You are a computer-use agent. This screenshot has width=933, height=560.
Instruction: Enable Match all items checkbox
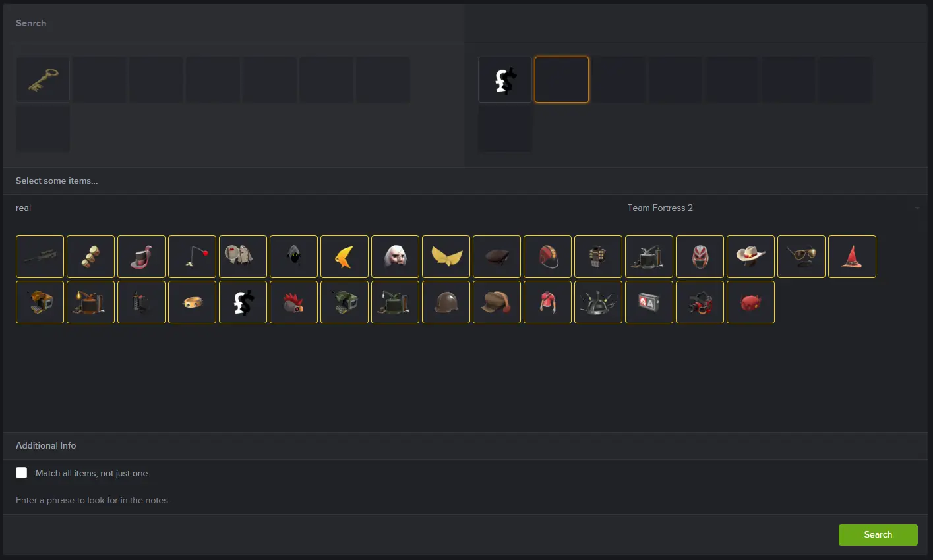tap(22, 473)
